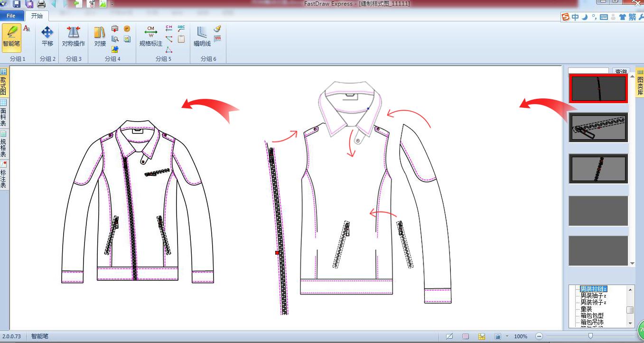The image size is (644, 343).
Task: Click the red down-arrow box icon in 分组 4
Action: click(115, 29)
